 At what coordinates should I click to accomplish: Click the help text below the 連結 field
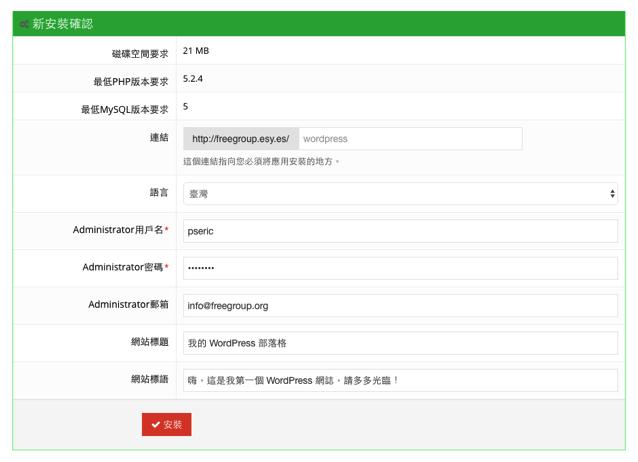(261, 162)
